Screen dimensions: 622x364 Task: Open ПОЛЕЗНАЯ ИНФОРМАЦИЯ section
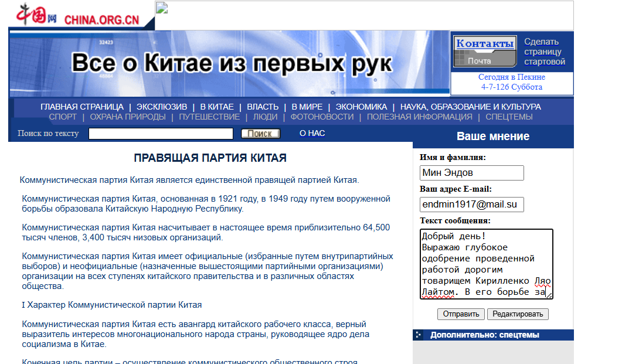420,117
